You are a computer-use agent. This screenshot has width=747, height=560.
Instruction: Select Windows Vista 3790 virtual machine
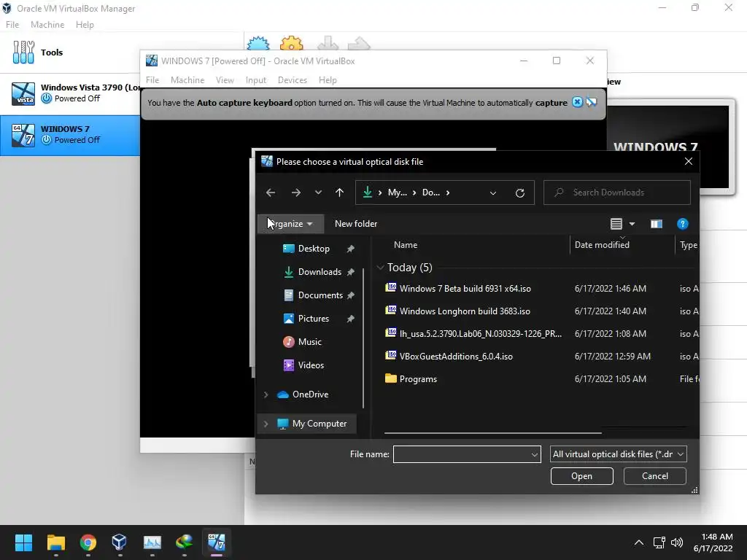(x=69, y=93)
